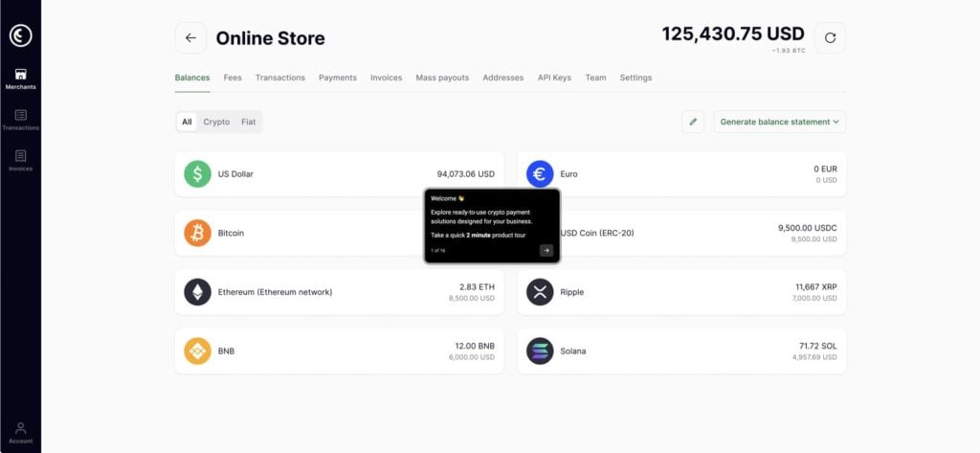This screenshot has width=980, height=453.
Task: Click the CoinGate logo in the sidebar
Action: click(20, 35)
